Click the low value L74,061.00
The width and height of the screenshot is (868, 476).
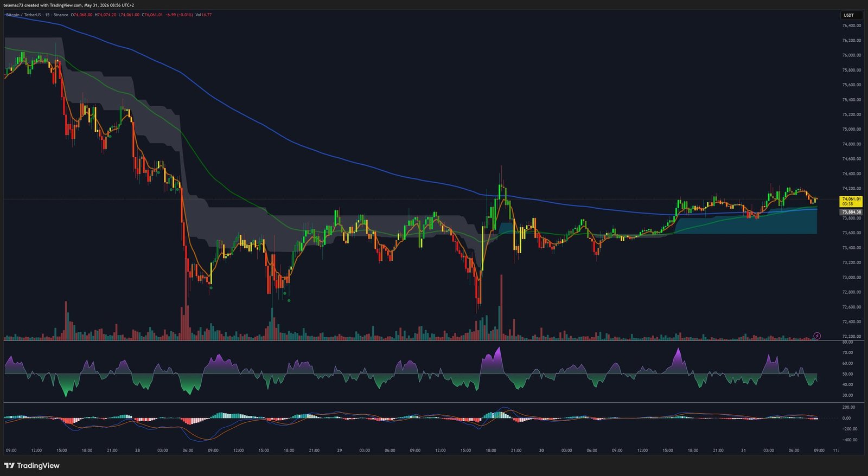click(x=129, y=15)
